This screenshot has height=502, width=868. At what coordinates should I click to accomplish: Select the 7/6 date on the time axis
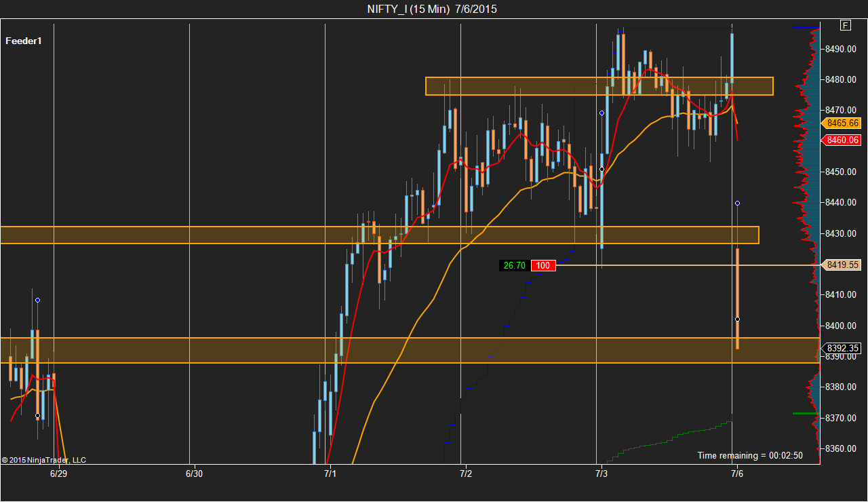click(737, 474)
